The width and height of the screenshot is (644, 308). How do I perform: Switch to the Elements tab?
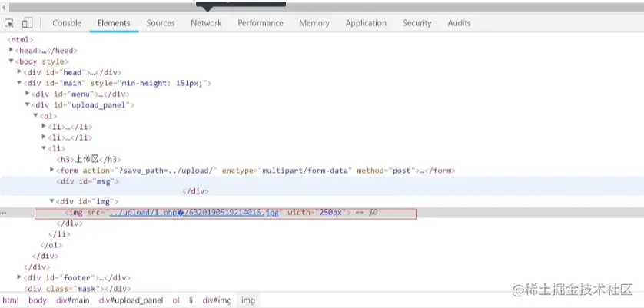click(114, 23)
